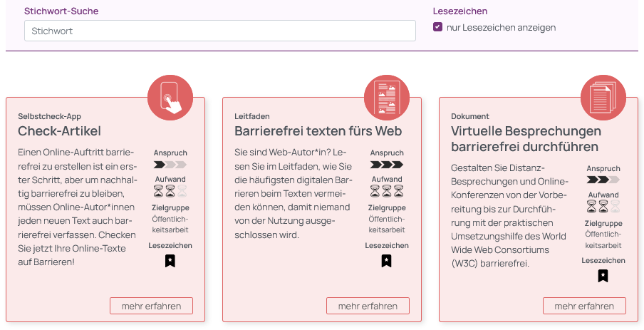644x330 pixels.
Task: Click the Check-Artikel description paragraph
Action: [x=77, y=207]
